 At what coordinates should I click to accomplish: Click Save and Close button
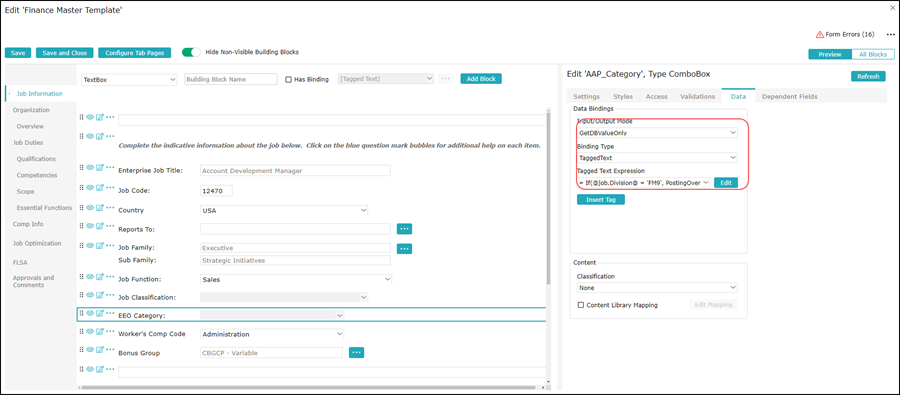click(64, 53)
